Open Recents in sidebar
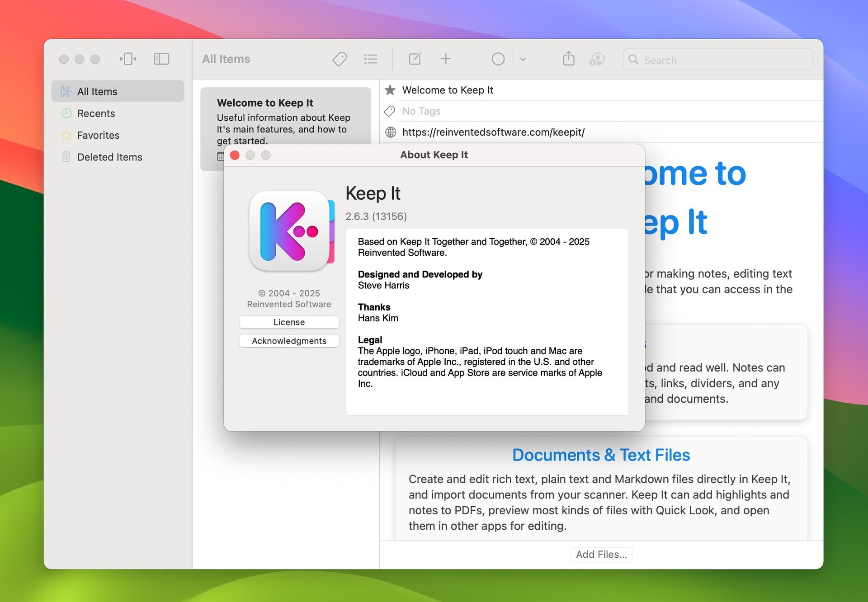868x602 pixels. point(118,113)
